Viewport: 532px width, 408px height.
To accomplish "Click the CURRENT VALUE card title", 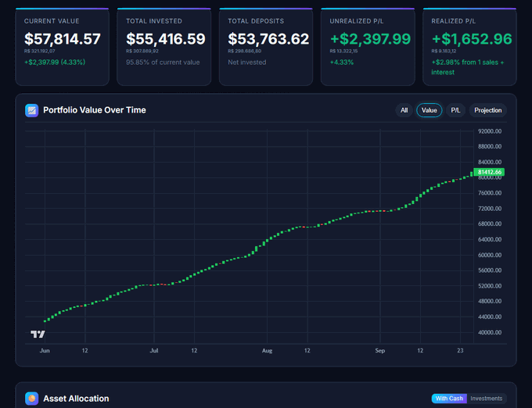I will (52, 21).
